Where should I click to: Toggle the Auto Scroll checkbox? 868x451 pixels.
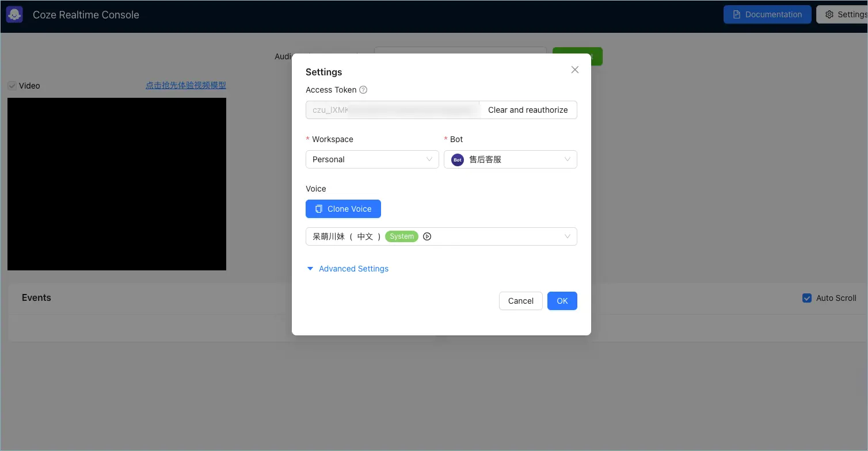tap(807, 298)
